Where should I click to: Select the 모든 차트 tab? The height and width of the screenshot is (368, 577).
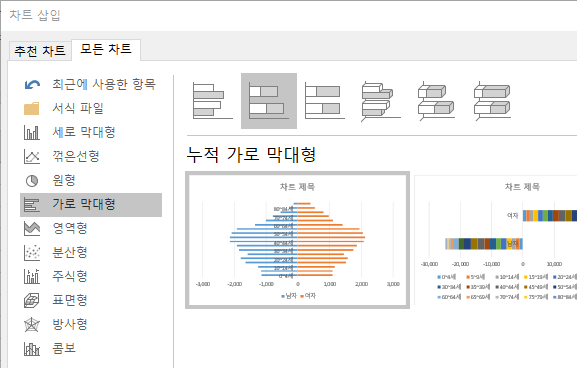tap(106, 49)
